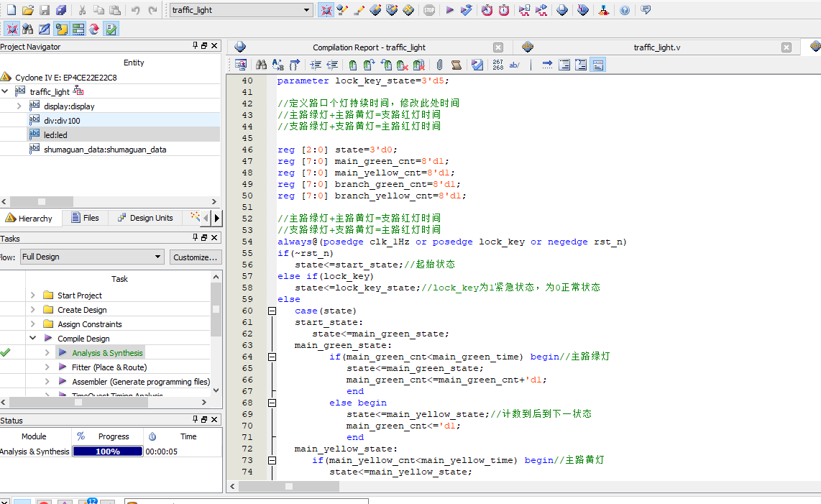Image resolution: width=821 pixels, height=504 pixels.
Task: Open the traffic_light project dropdown
Action: pyautogui.click(x=306, y=10)
